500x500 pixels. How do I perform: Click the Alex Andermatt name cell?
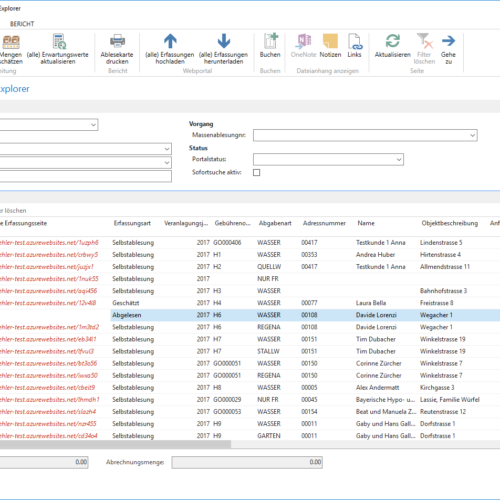[377, 388]
